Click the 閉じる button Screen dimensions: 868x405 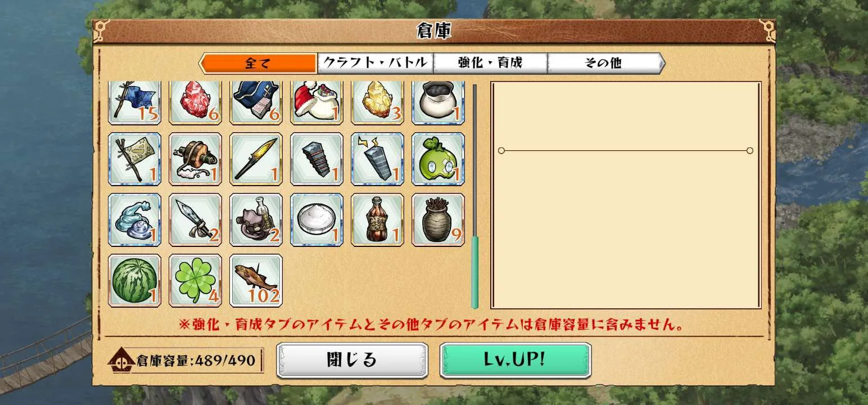pyautogui.click(x=352, y=360)
